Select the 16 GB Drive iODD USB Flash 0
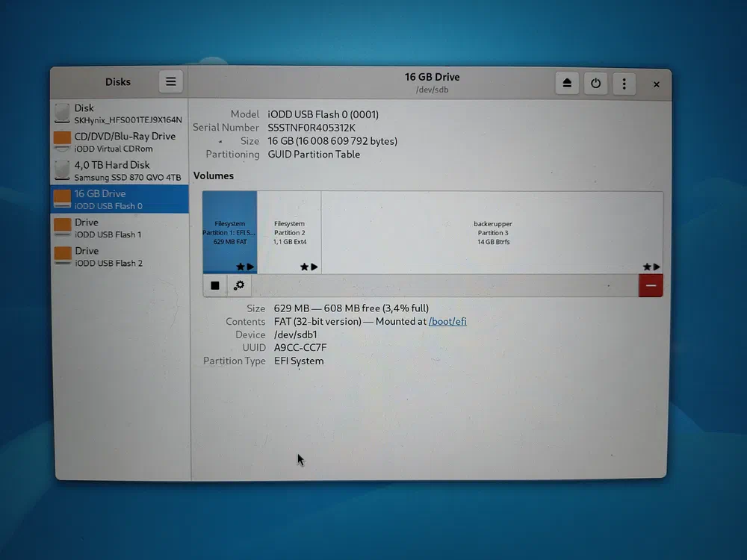 [x=120, y=199]
